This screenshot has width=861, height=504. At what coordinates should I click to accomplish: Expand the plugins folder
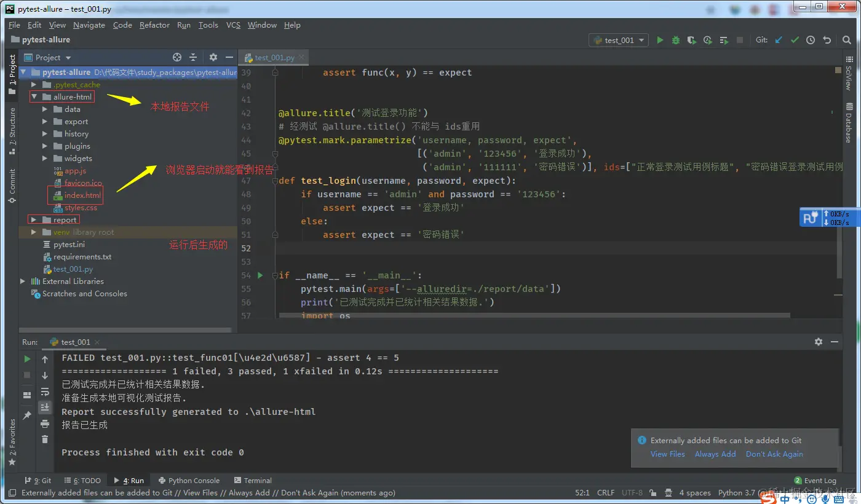point(45,146)
